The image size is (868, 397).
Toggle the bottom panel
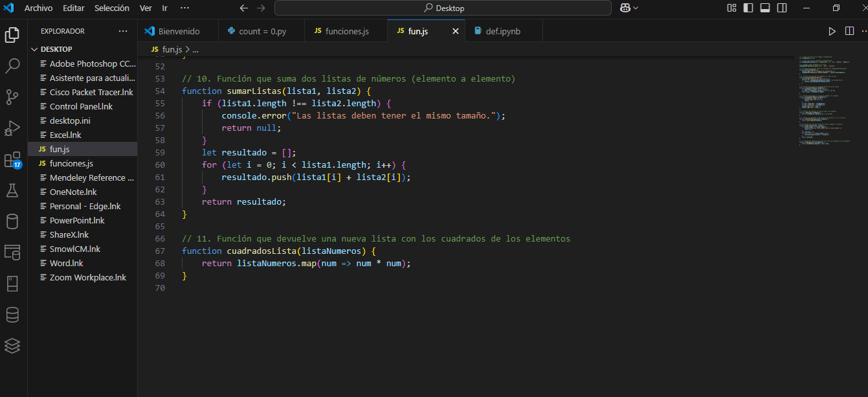[765, 8]
